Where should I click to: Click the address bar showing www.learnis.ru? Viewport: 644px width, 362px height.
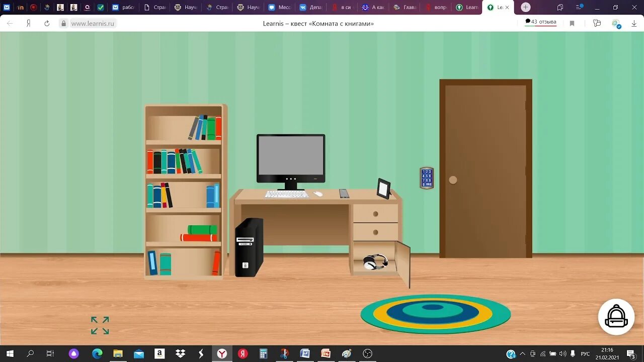(x=92, y=23)
